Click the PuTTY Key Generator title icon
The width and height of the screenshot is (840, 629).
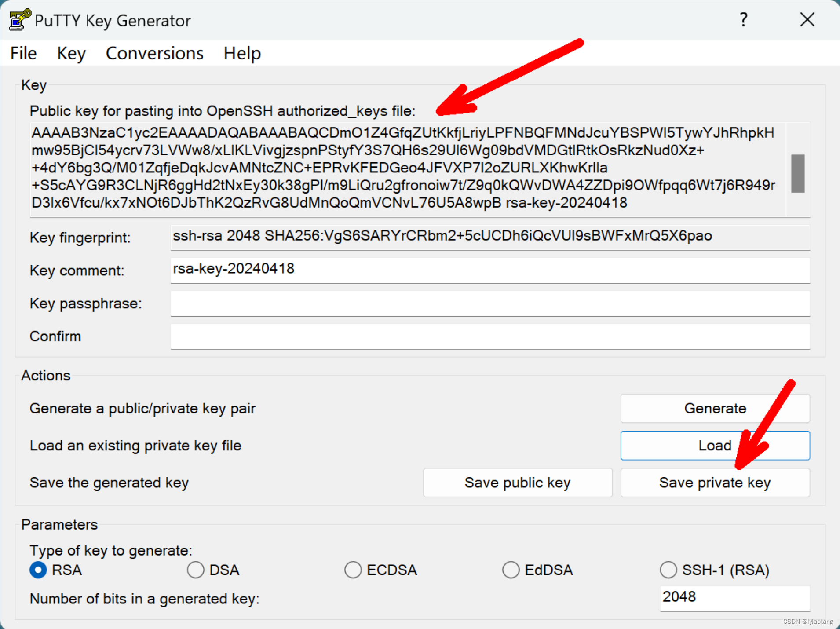click(x=20, y=20)
